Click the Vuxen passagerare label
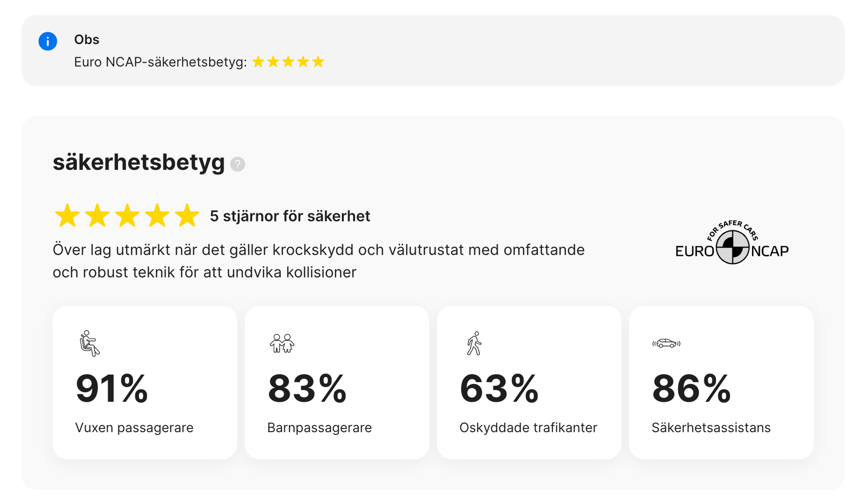 (134, 428)
